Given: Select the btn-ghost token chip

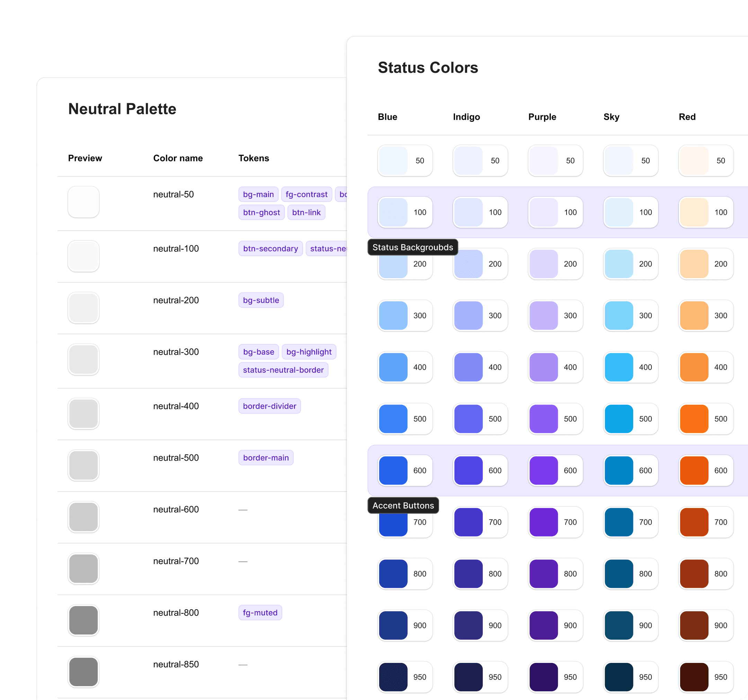Looking at the screenshot, I should [261, 212].
